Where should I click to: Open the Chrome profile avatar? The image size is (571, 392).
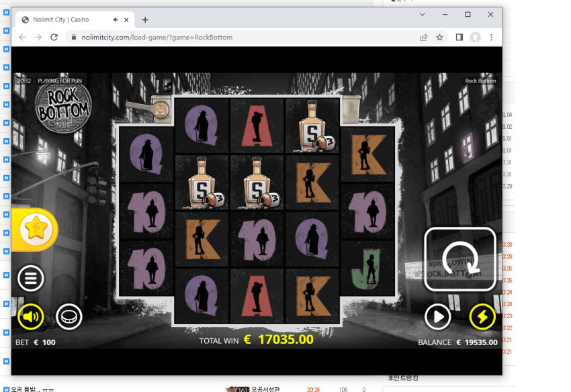[x=475, y=37]
